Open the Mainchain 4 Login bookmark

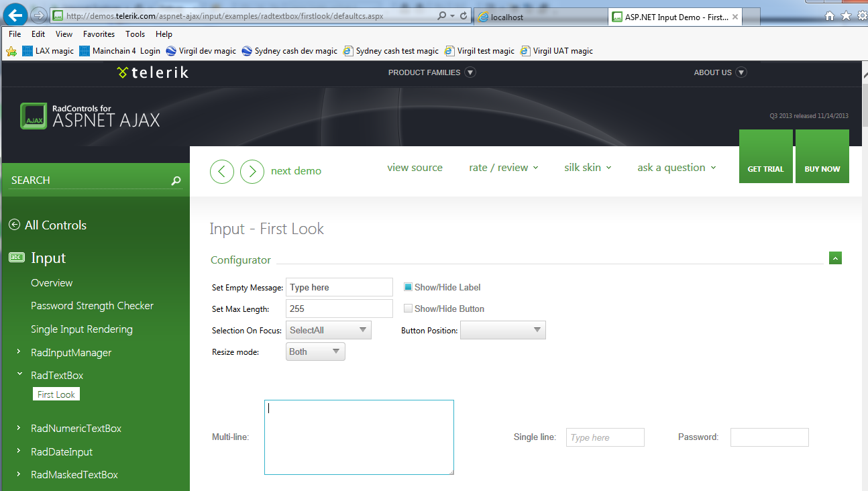point(119,51)
